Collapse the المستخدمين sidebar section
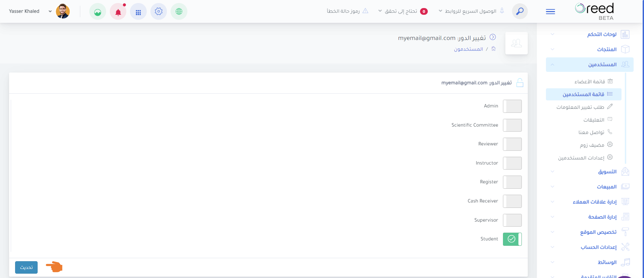644x278 pixels. [589, 64]
